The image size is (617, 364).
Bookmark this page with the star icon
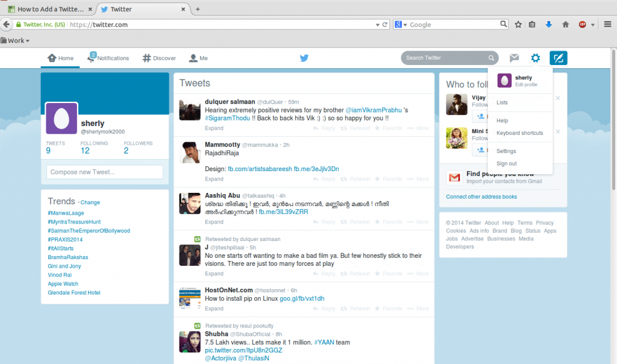(x=517, y=25)
